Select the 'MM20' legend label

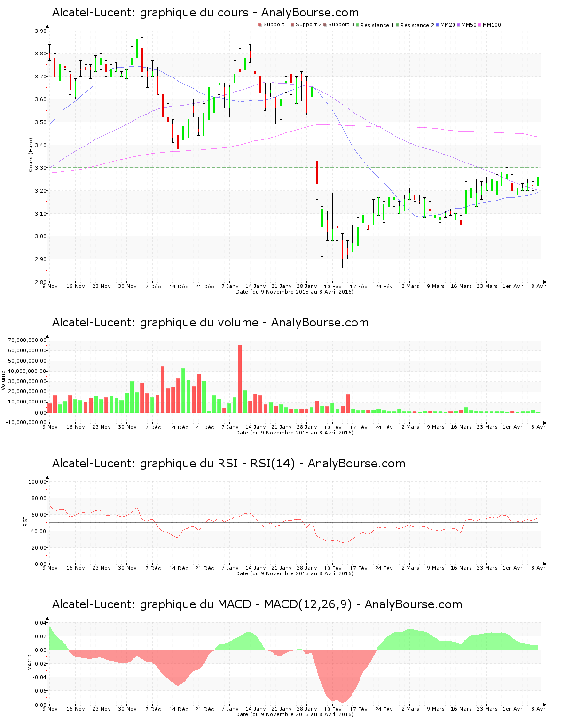tap(447, 25)
